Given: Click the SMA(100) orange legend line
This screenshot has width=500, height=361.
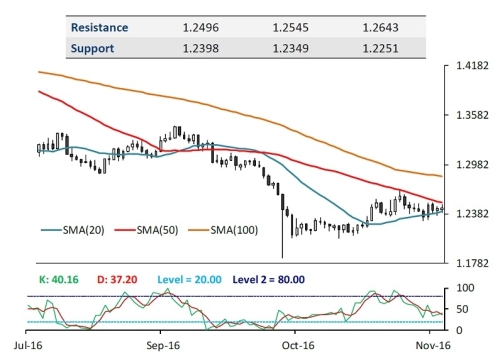Looking at the screenshot, I should click(199, 230).
